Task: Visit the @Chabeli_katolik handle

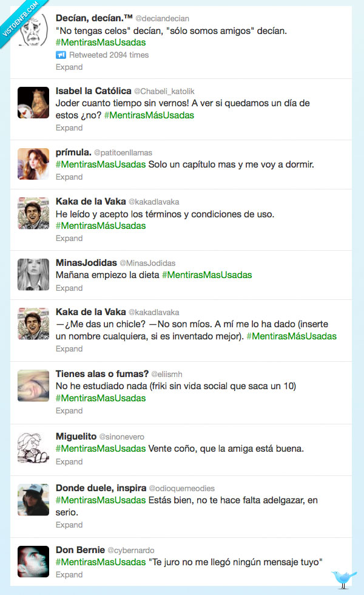Action: pos(164,92)
